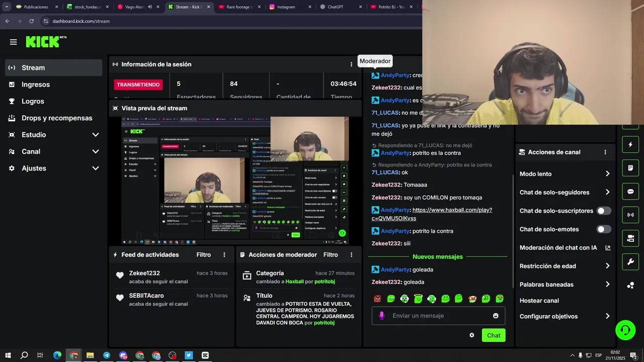This screenshot has width=644, height=362.
Task: Click Zekee1232's "Tomaaaa" message
Action: [399, 185]
